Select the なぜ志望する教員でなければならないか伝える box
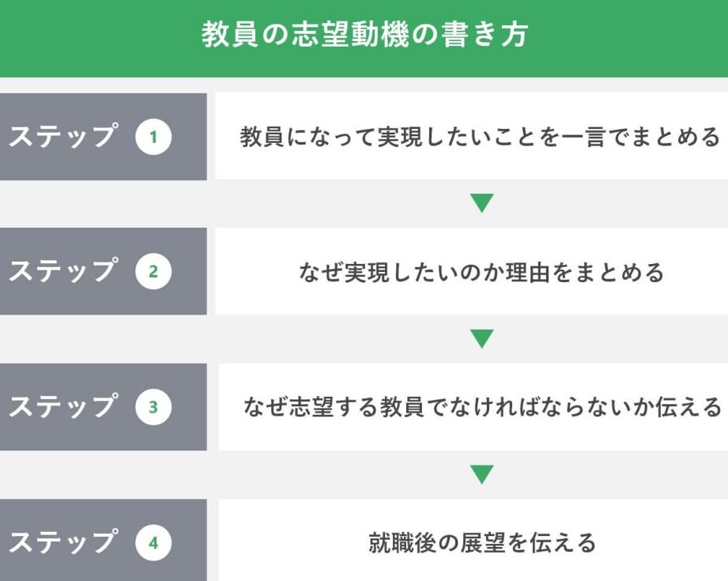This screenshot has width=728, height=581. (x=481, y=408)
